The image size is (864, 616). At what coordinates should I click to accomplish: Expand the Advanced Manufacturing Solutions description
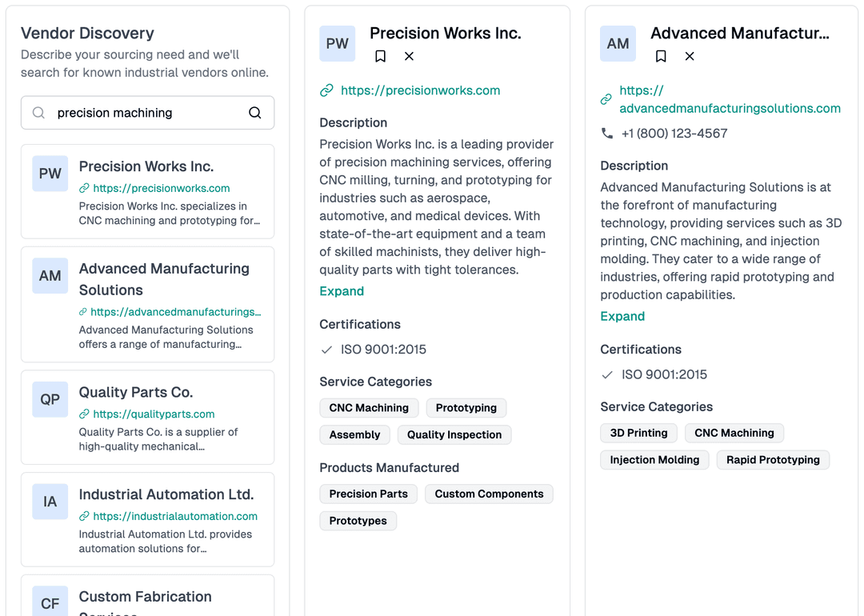pos(622,316)
